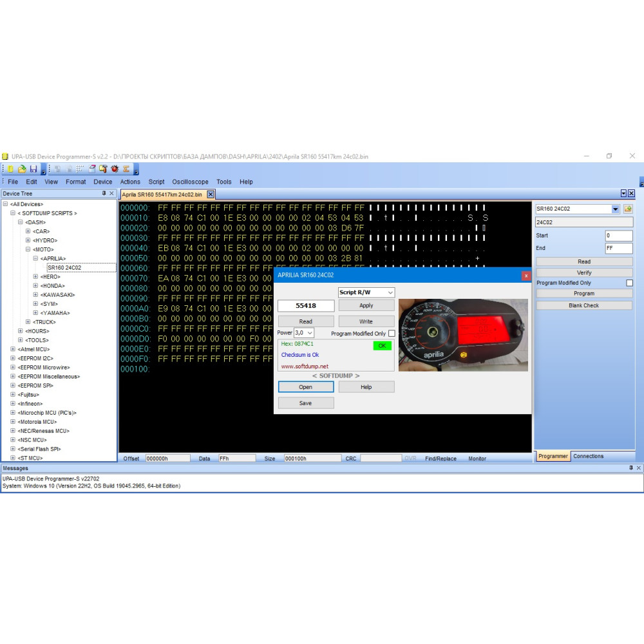Screen dimensions: 644x644
Task: Expand the HONDA tree node
Action: coord(35,285)
